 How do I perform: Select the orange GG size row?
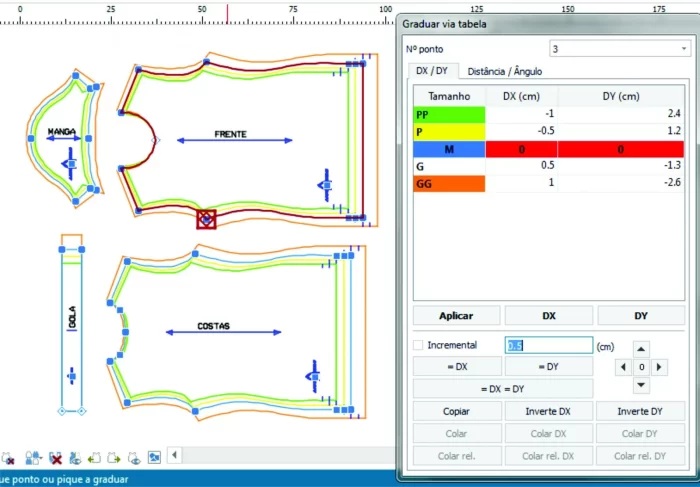pyautogui.click(x=448, y=183)
